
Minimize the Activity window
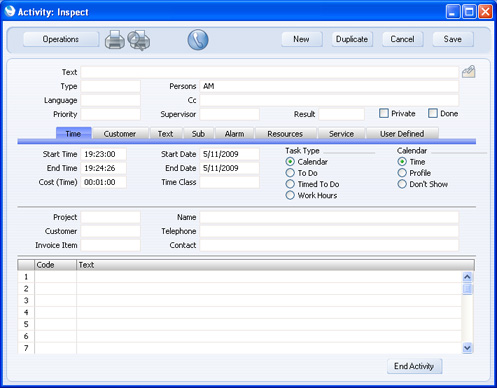453,12
